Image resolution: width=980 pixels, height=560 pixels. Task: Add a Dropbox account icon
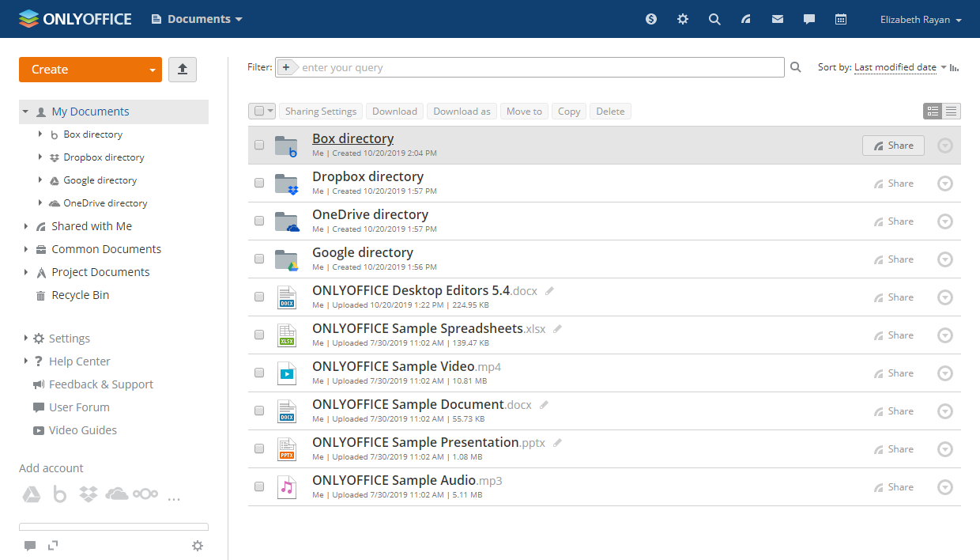pyautogui.click(x=89, y=494)
